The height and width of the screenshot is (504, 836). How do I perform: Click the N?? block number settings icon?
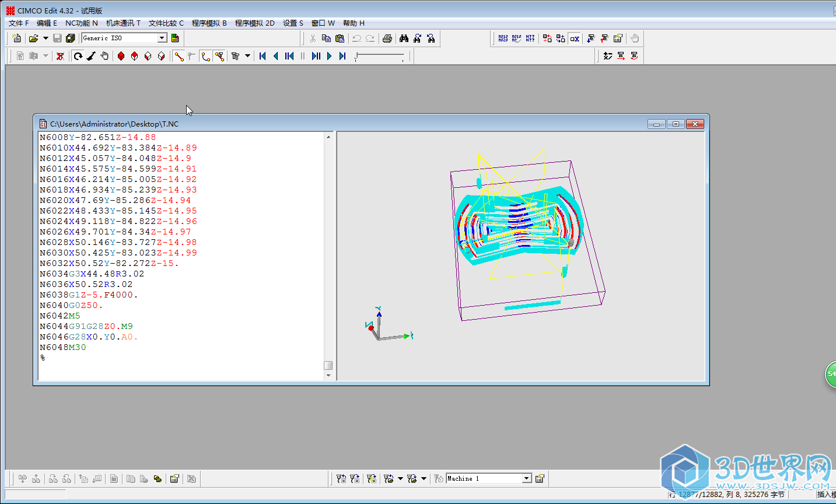click(x=530, y=38)
